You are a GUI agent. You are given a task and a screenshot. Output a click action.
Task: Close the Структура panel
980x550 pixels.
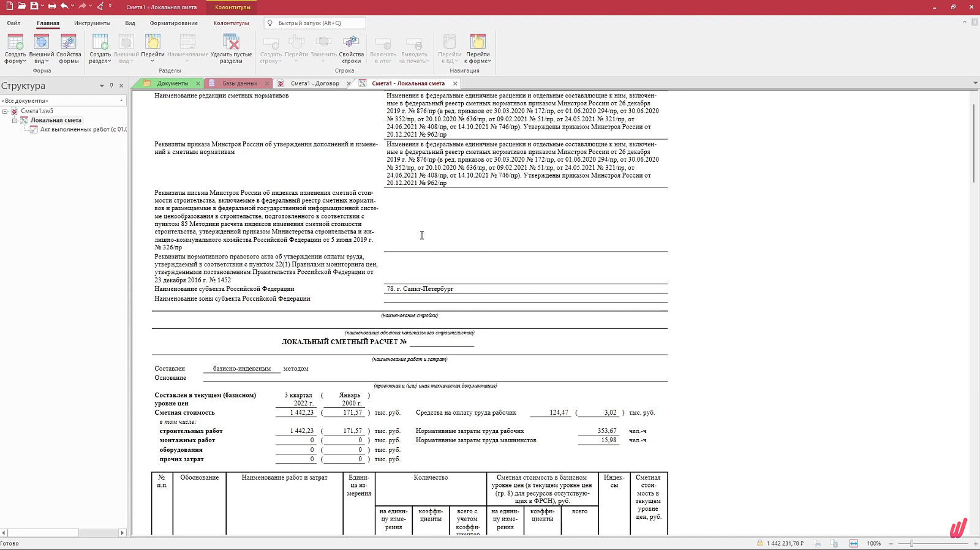coord(121,86)
